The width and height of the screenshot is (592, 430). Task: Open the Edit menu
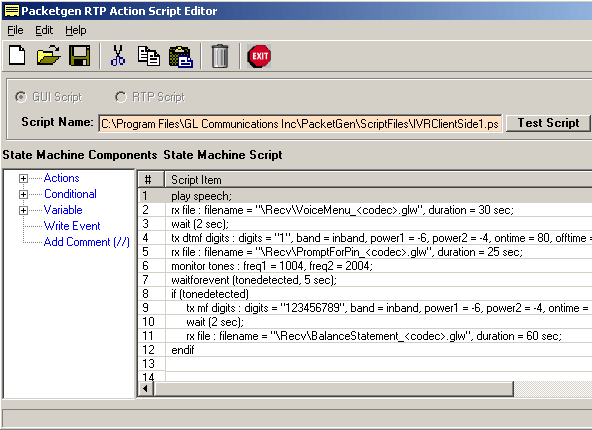[x=44, y=30]
